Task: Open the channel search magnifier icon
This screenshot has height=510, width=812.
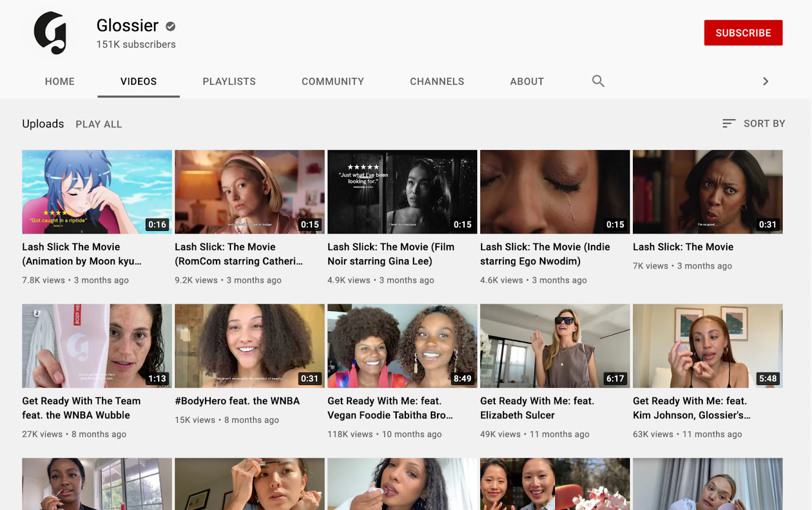Action: [x=598, y=81]
